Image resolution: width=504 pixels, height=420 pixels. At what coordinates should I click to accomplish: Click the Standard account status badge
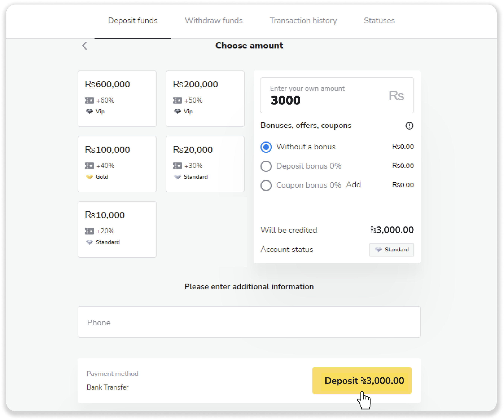tap(391, 250)
